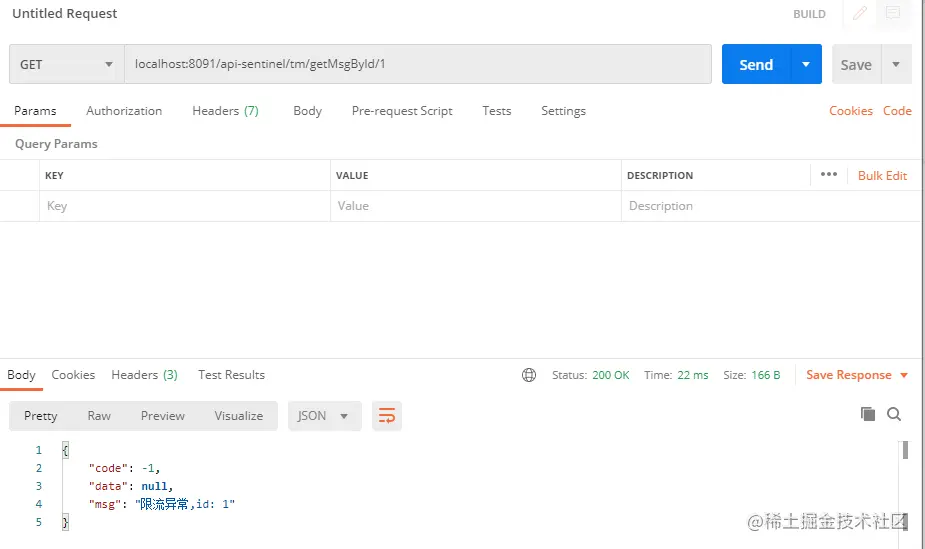Viewport: 925px width, 549px height.
Task: Select the Visualize view mode
Action: [239, 416]
